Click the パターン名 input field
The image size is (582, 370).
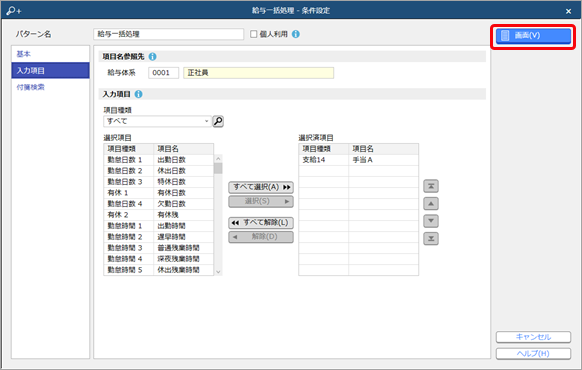pos(169,34)
